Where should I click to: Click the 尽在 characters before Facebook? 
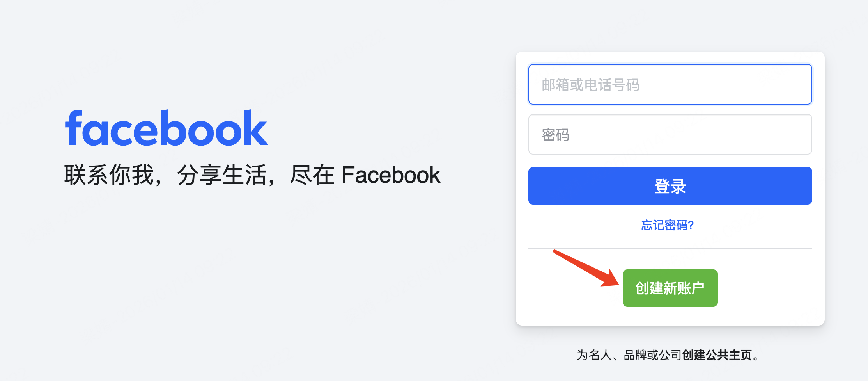[x=312, y=174]
